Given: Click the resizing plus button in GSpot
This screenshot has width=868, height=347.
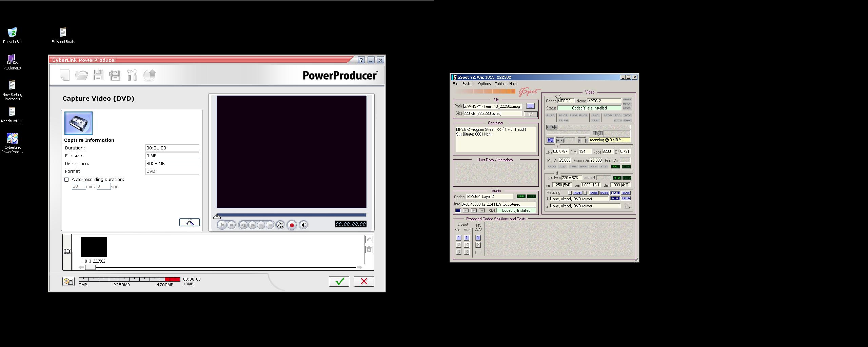Looking at the screenshot, I should point(570,193).
